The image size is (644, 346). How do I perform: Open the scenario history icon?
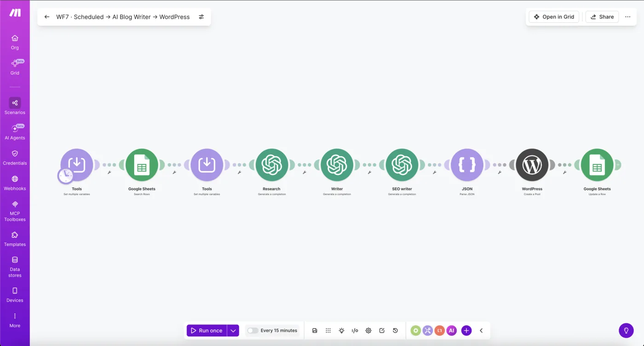395,330
